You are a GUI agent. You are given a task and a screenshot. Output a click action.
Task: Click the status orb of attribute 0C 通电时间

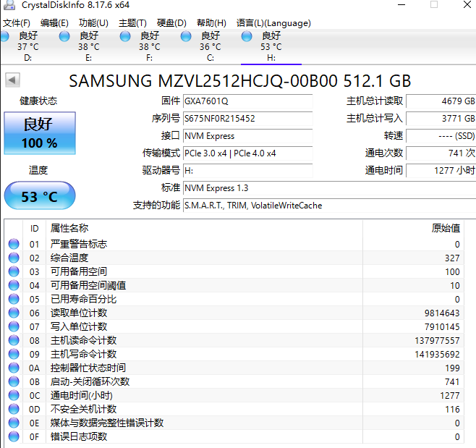tap(14, 395)
